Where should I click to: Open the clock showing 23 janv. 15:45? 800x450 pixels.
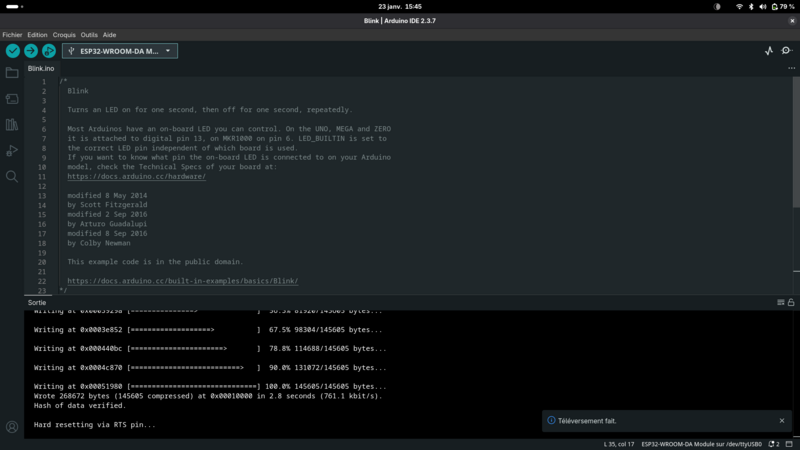(x=400, y=7)
